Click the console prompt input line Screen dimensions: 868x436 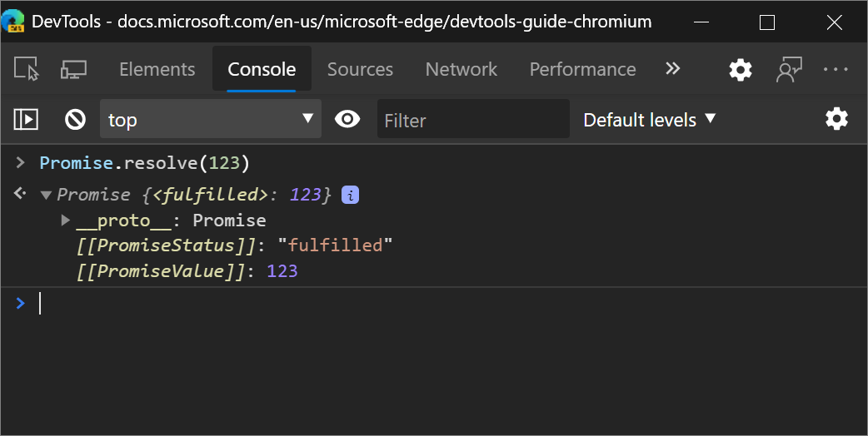point(434,304)
